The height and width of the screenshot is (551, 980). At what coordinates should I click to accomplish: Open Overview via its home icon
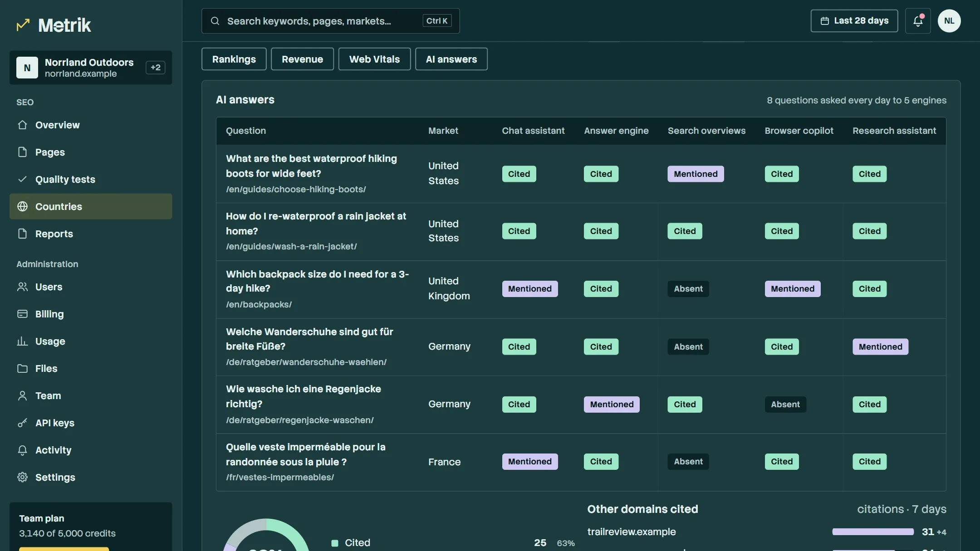coord(22,125)
